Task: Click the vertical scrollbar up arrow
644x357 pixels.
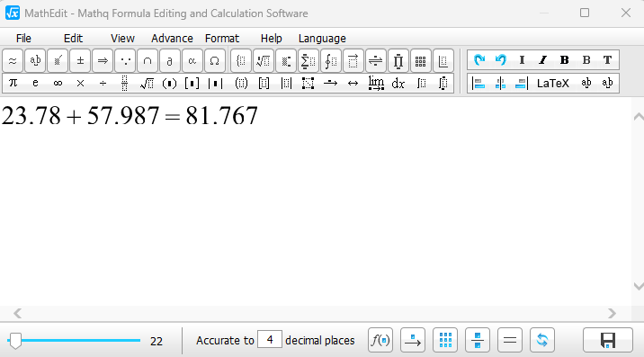Action: tap(639, 117)
